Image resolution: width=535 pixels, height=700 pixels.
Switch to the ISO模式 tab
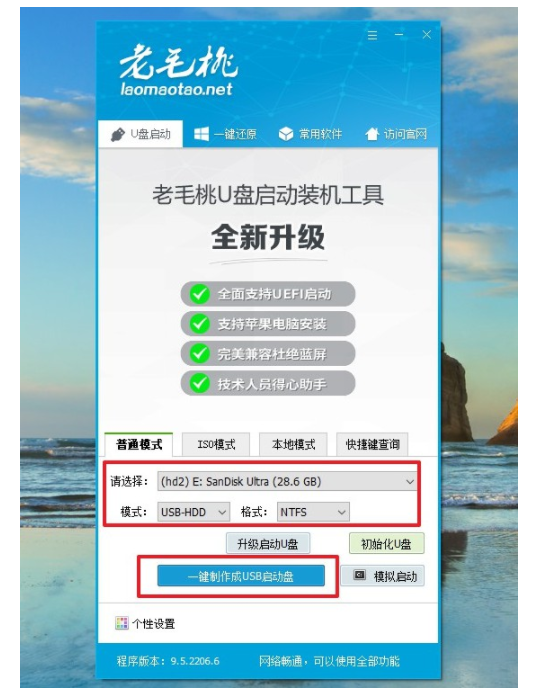(216, 445)
